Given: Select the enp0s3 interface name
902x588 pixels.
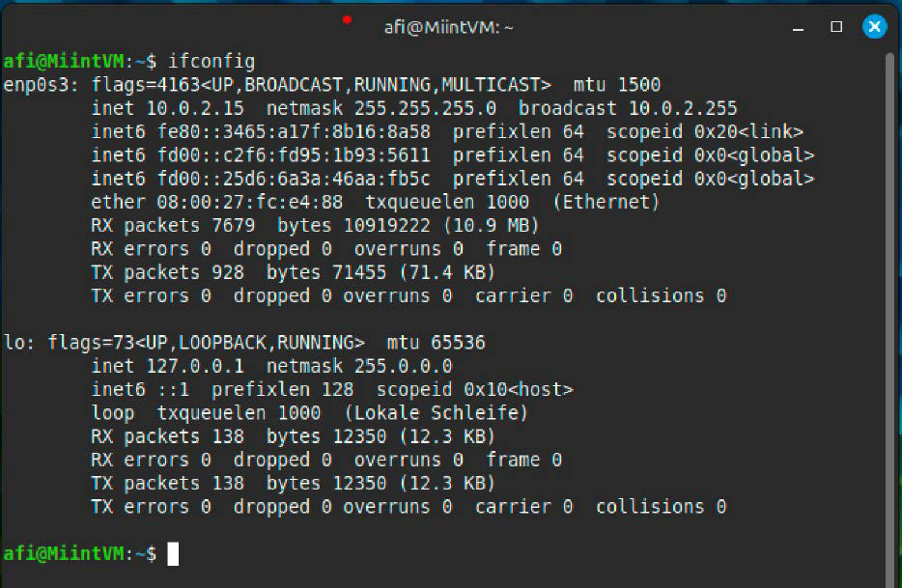Looking at the screenshot, I should coord(34,84).
